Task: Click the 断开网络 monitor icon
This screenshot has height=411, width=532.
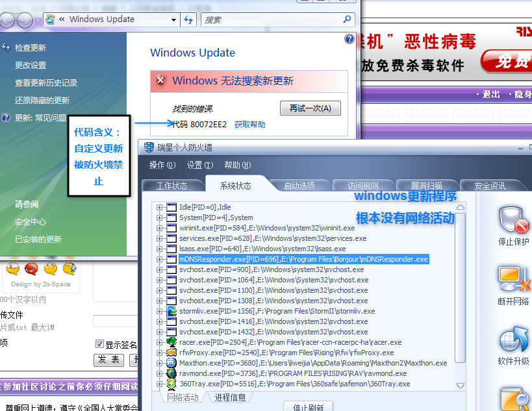Action: point(513,279)
